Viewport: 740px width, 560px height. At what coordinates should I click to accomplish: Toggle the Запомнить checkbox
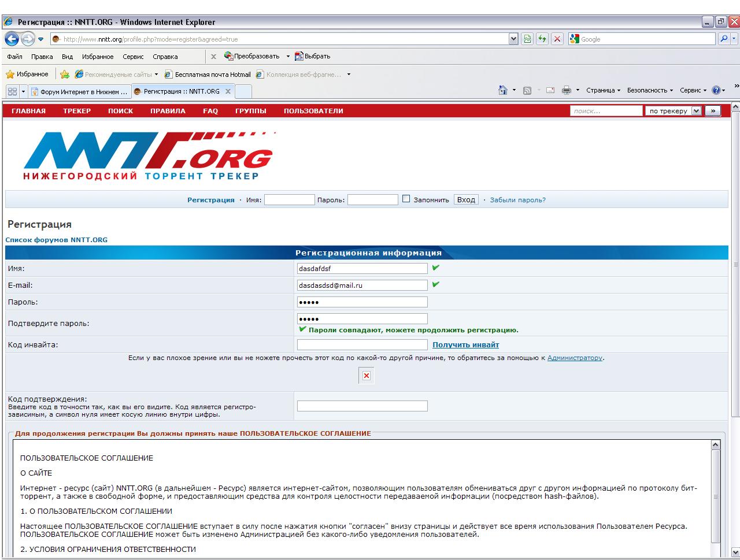(406, 199)
